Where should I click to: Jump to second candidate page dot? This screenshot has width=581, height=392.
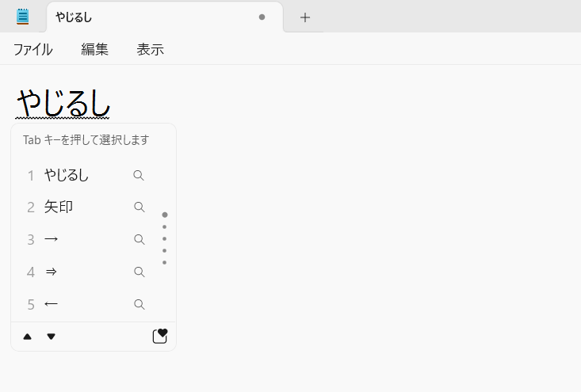(165, 227)
